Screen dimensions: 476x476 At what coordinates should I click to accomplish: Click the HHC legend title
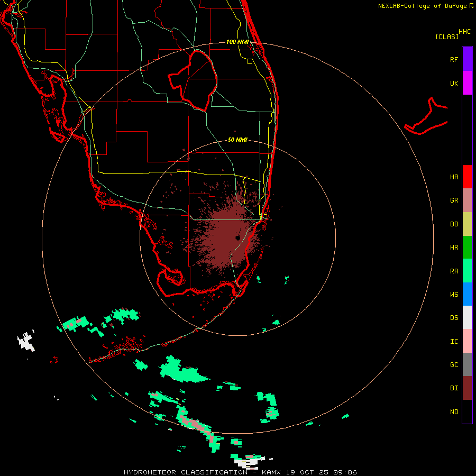(465, 32)
